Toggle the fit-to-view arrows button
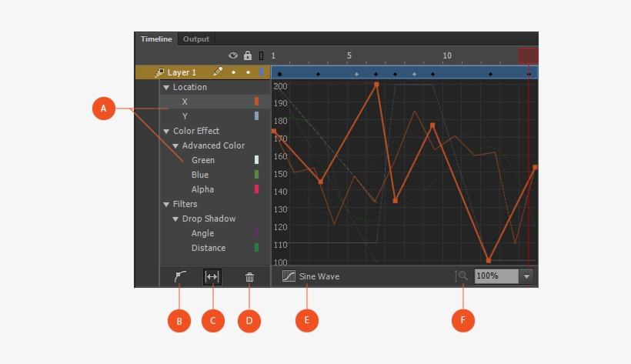Screen dimensions: 631x364 pos(212,276)
